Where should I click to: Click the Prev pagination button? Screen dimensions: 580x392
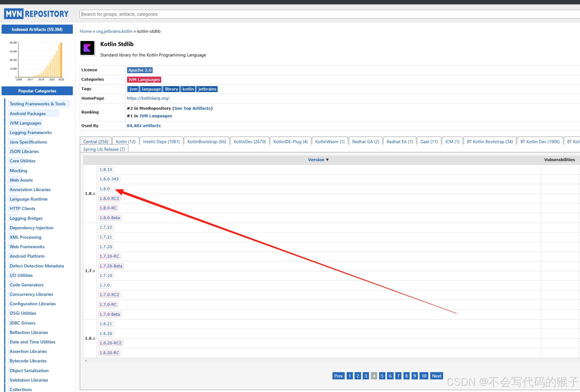pos(338,376)
